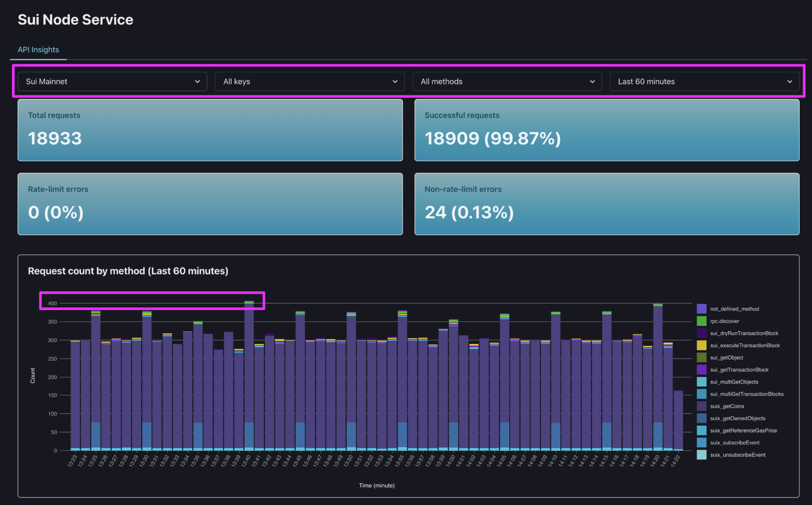Click the 400 y-axis value label
Image resolution: width=812 pixels, height=505 pixels.
[x=52, y=303]
